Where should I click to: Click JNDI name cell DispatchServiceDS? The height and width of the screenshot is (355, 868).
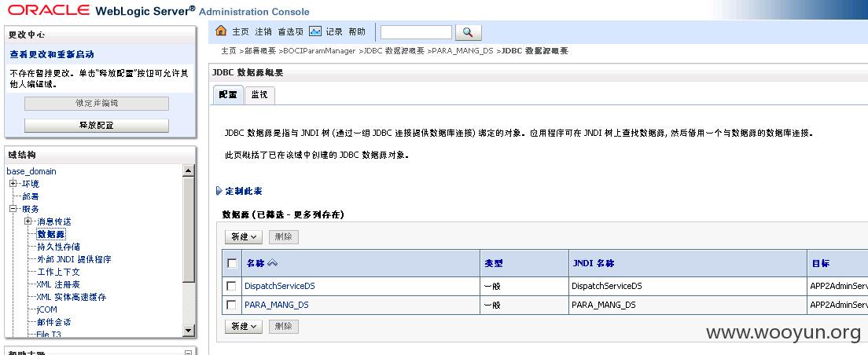tap(607, 287)
